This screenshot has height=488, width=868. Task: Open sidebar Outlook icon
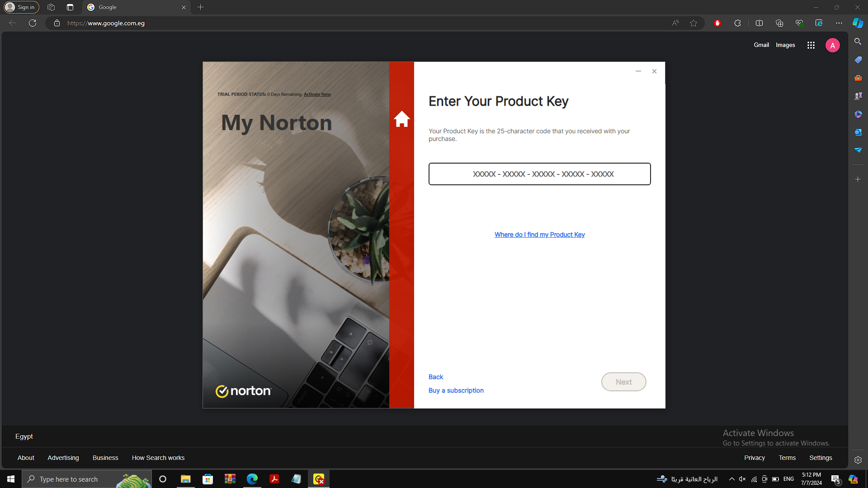tap(858, 132)
